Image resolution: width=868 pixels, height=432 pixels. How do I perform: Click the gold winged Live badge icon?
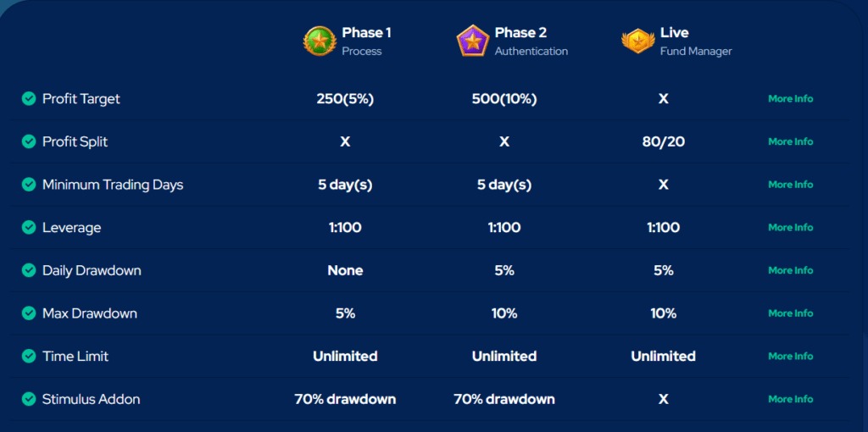(x=637, y=41)
